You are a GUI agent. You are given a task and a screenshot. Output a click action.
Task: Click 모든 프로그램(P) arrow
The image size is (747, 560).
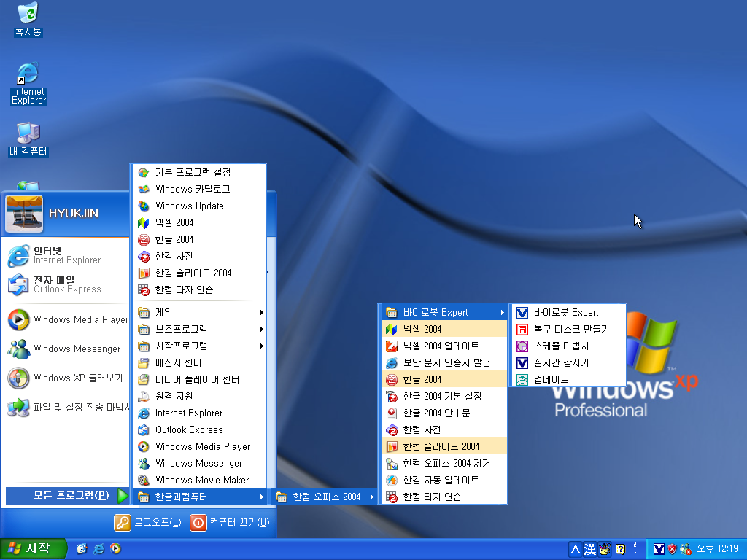click(x=123, y=496)
